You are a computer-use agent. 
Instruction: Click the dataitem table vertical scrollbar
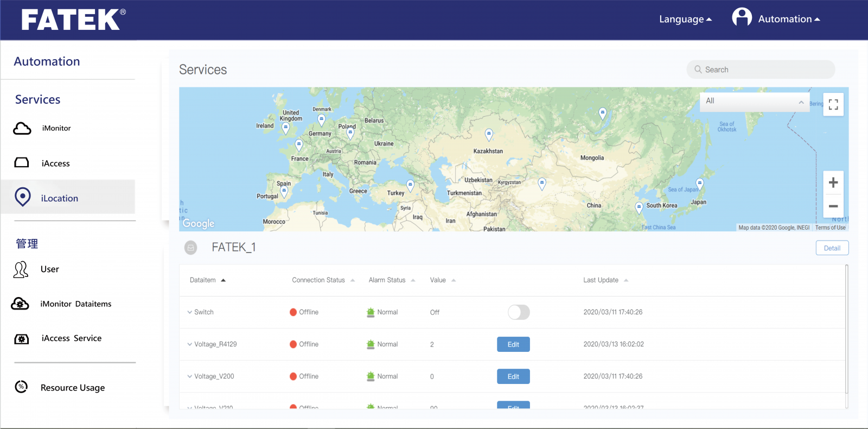847,329
